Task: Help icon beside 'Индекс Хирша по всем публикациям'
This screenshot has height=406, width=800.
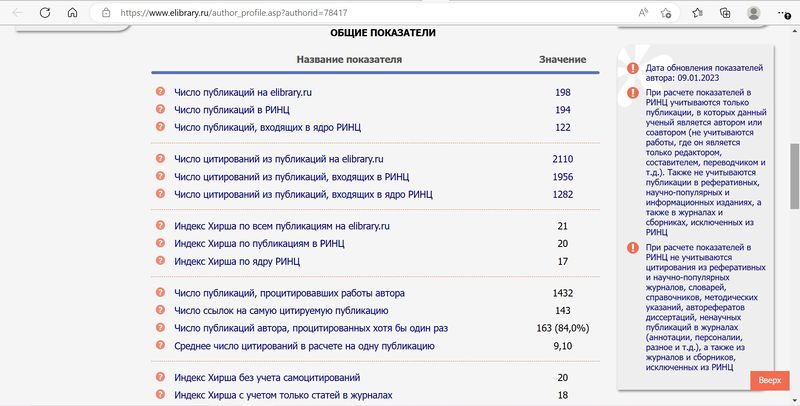Action: (160, 225)
